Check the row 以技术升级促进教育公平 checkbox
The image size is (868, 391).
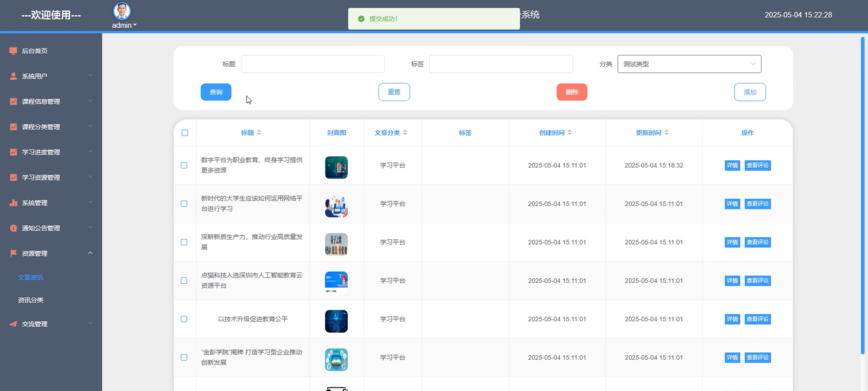click(x=184, y=319)
